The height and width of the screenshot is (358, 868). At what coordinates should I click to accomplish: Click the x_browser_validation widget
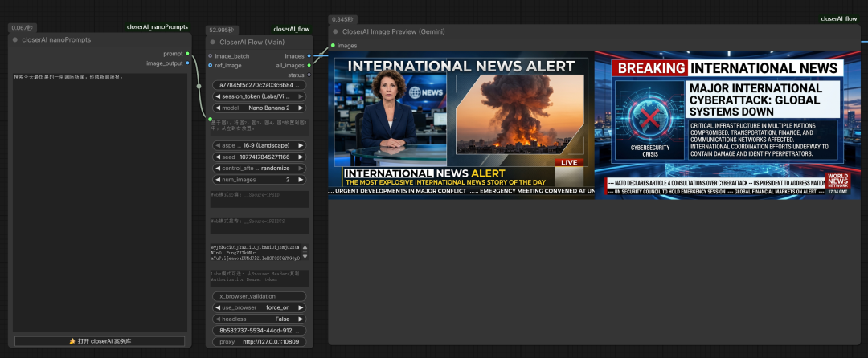[x=259, y=296]
